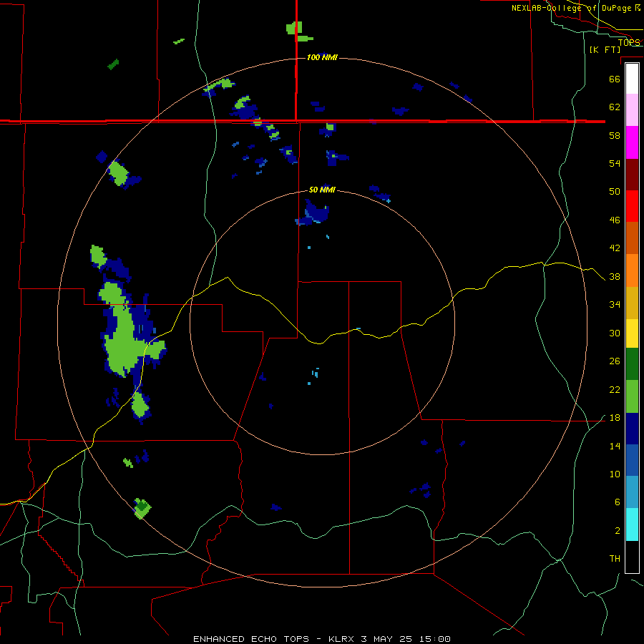Click the navy blue swatch in the scale
644x644 pixels.
pyautogui.click(x=632, y=429)
